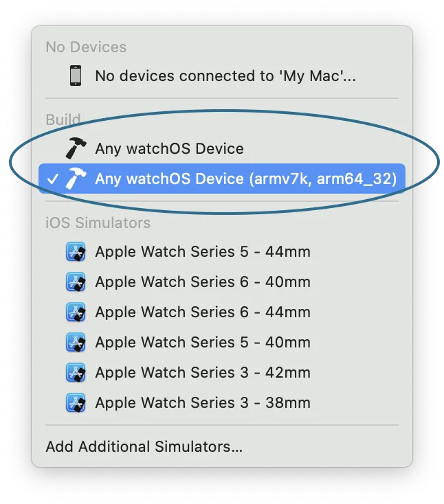Select Apple Watch Series 5 - 44mm simulator
Screen dimensions: 444x504
pos(222,251)
